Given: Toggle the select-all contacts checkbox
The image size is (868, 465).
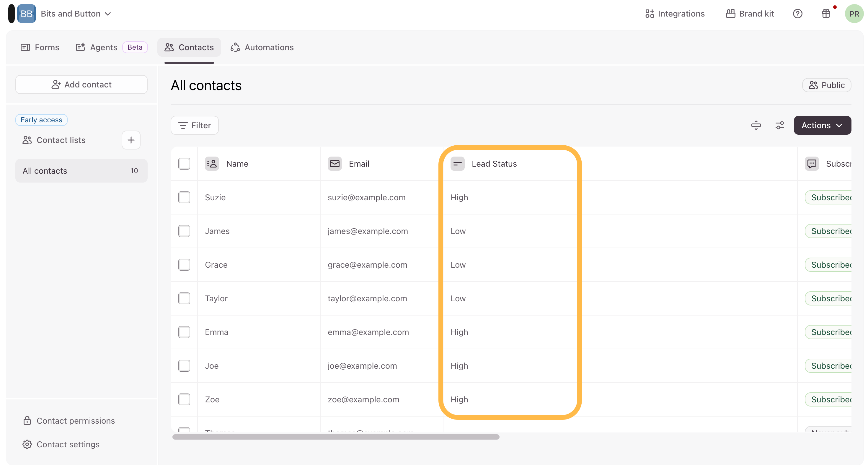Looking at the screenshot, I should tap(184, 164).
